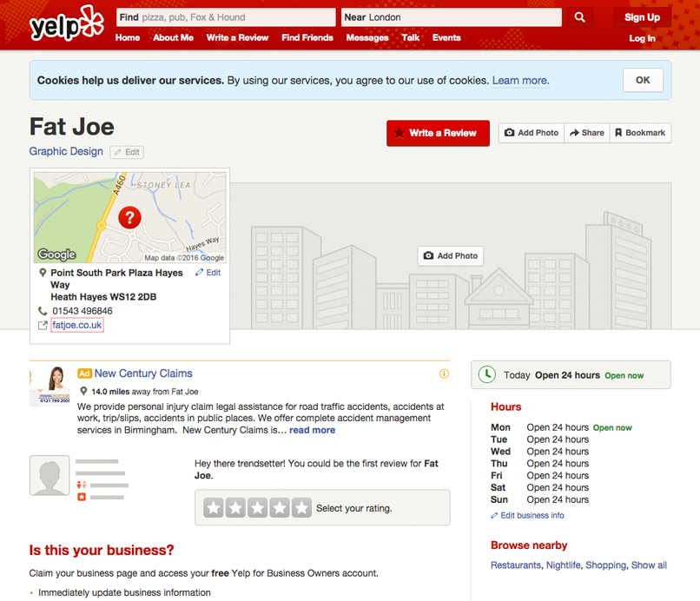Click Add Photo button in the header toolbar
Viewport: 700px width, 601px height.
(532, 133)
